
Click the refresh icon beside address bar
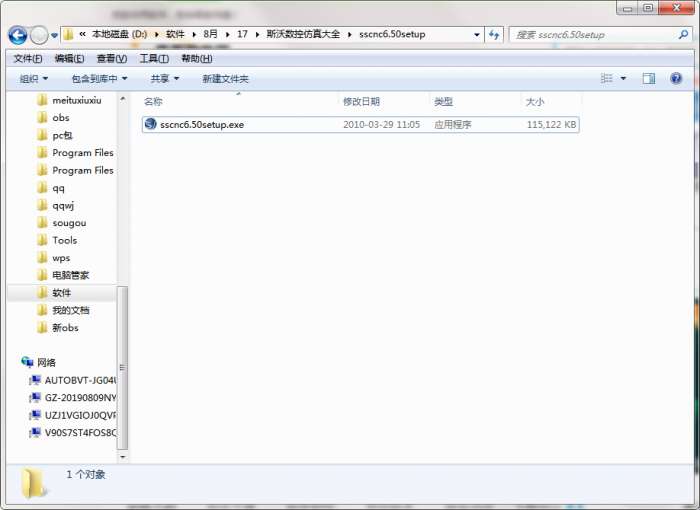[494, 34]
